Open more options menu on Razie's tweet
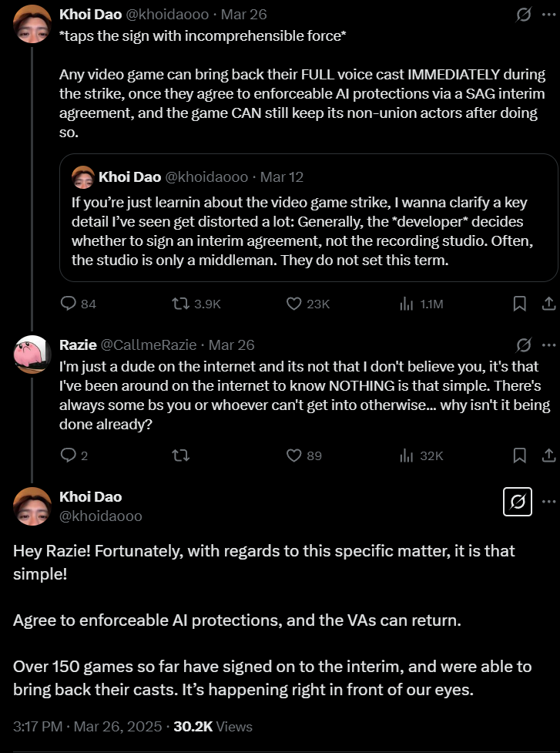Image resolution: width=560 pixels, height=753 pixels. [x=549, y=345]
